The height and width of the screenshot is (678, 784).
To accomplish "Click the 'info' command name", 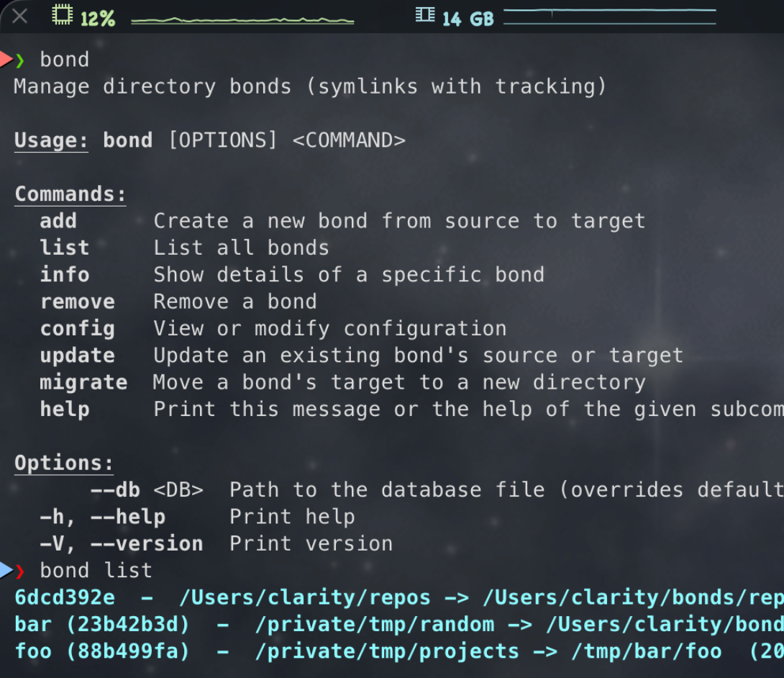I will pyautogui.click(x=65, y=275).
